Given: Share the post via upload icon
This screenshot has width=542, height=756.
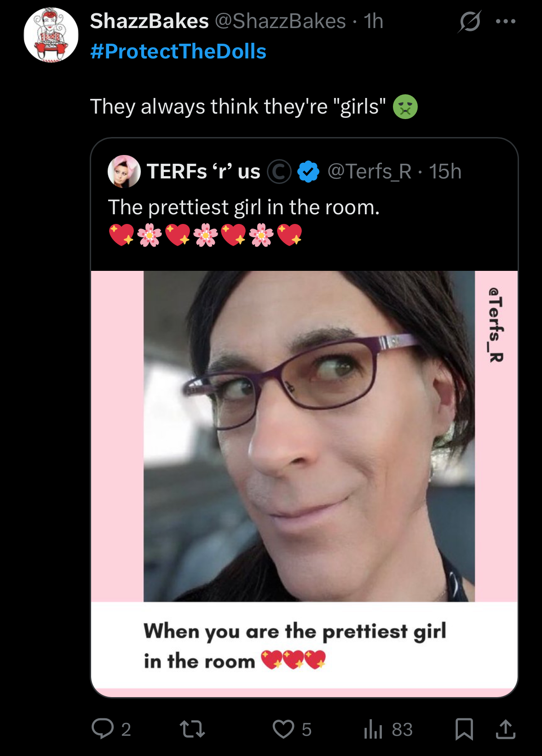Looking at the screenshot, I should [x=505, y=729].
